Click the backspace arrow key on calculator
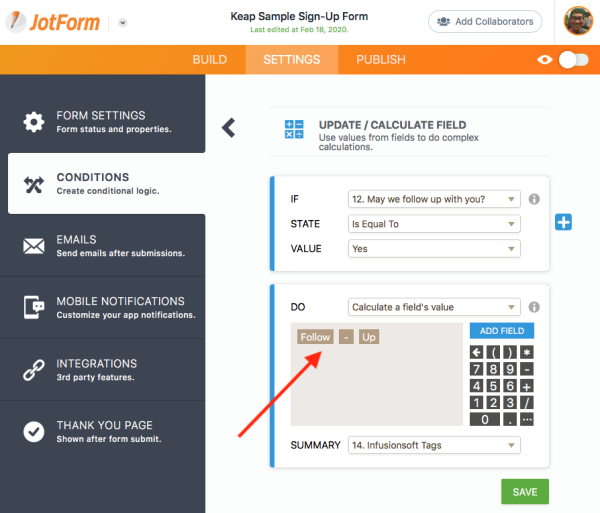 (476, 352)
